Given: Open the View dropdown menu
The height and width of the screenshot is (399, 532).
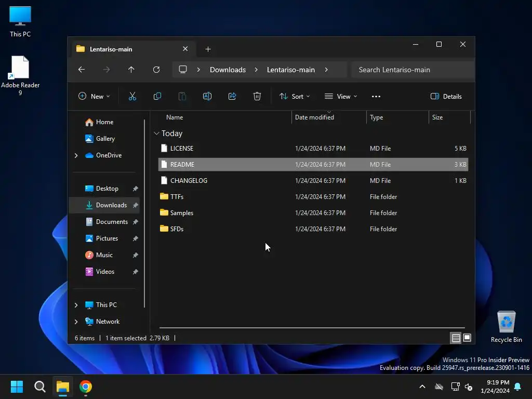Looking at the screenshot, I should tap(341, 96).
